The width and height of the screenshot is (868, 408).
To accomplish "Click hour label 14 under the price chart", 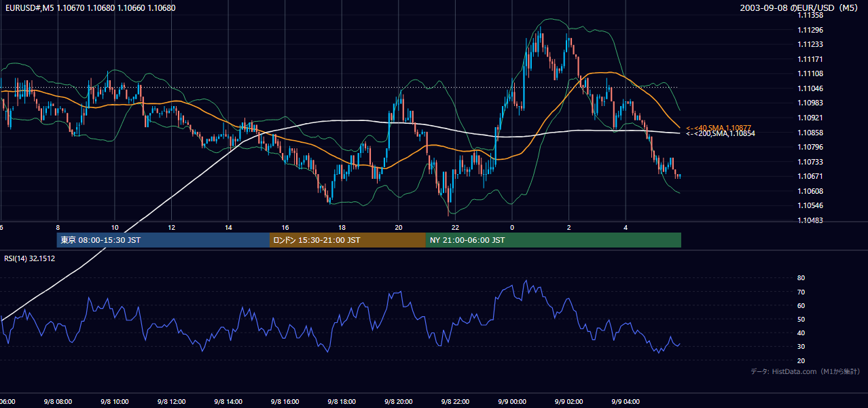I will click(228, 227).
